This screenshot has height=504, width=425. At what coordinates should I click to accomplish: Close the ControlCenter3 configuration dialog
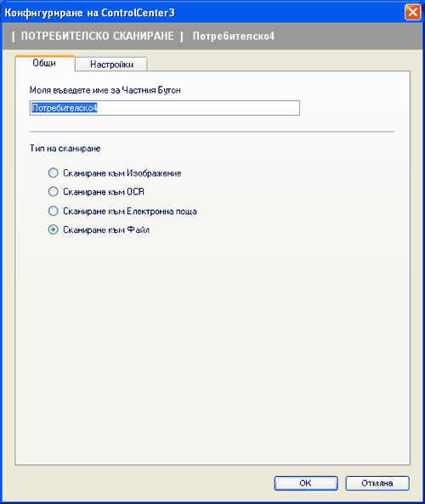[x=413, y=13]
